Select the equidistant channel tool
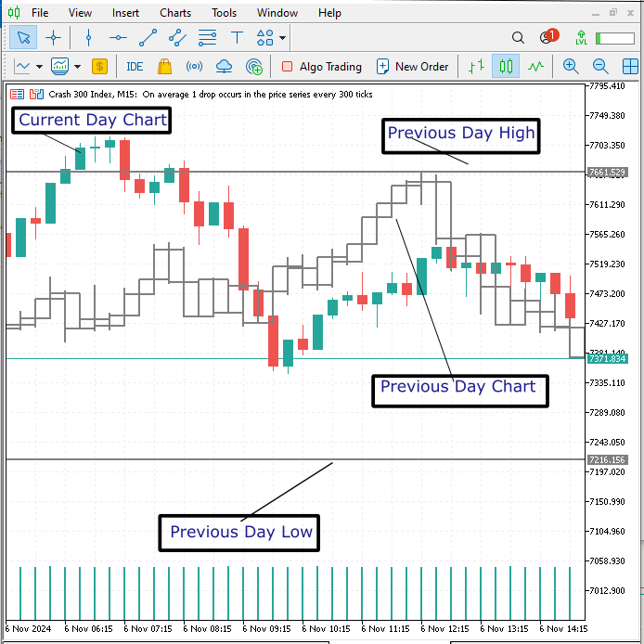Viewport: 644px width, 644px height. pos(177,38)
